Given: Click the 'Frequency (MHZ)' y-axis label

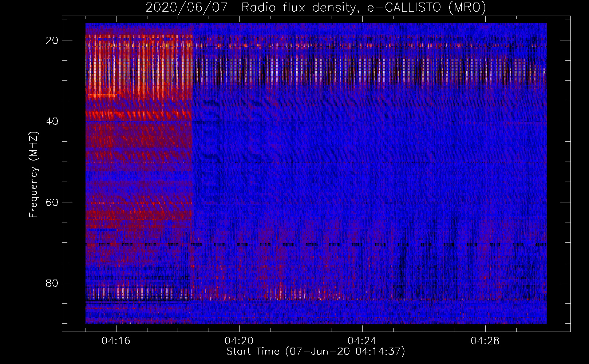Looking at the screenshot, I should click(33, 175).
